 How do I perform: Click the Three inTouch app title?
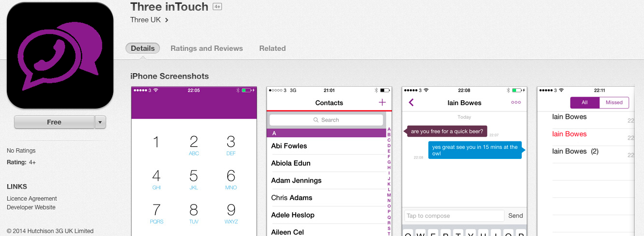[169, 7]
